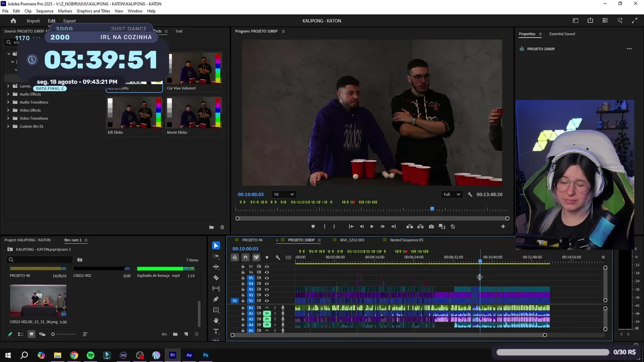Click the Lift button
Image resolution: width=644 pixels, height=362 pixels.
(410, 226)
